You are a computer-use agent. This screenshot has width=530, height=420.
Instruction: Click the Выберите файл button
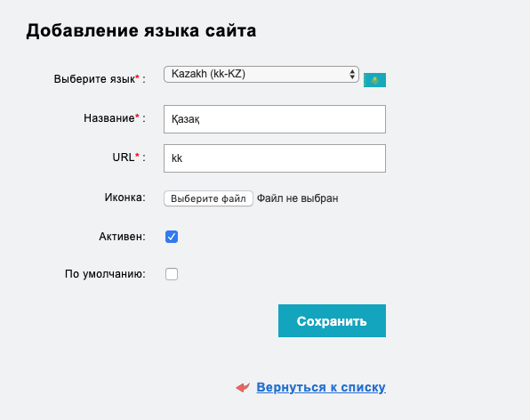point(208,198)
